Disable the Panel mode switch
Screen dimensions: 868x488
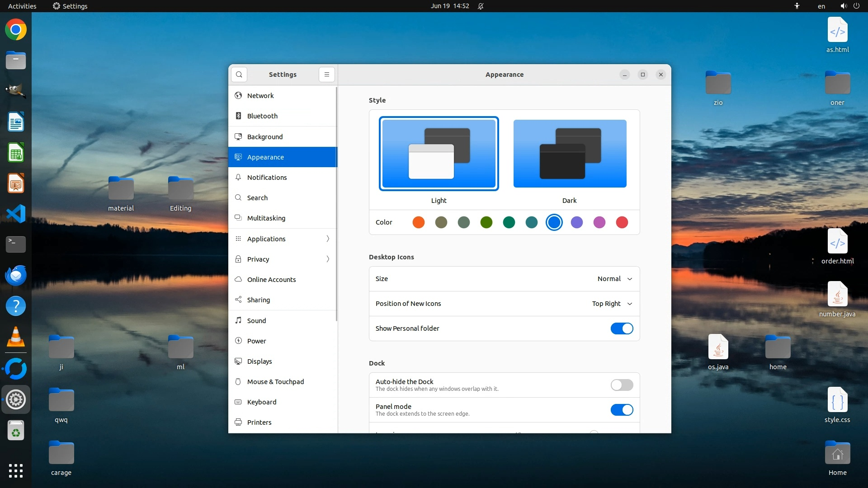(x=622, y=410)
